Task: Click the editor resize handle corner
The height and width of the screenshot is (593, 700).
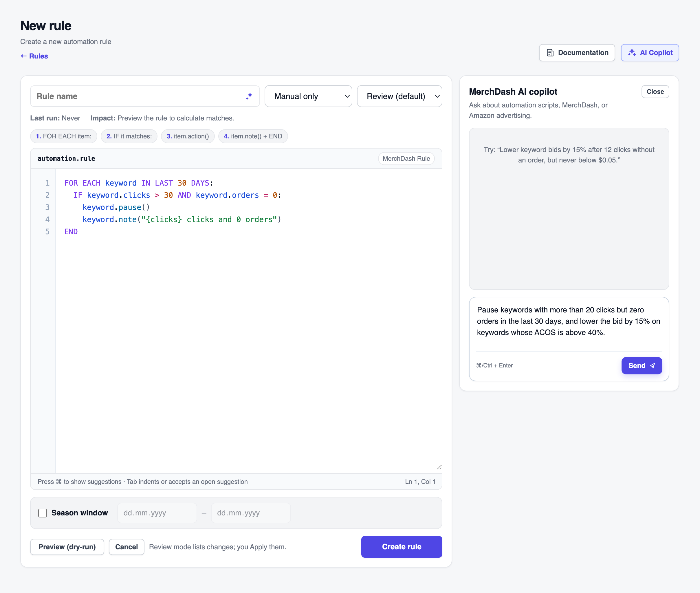Action: tap(439, 467)
